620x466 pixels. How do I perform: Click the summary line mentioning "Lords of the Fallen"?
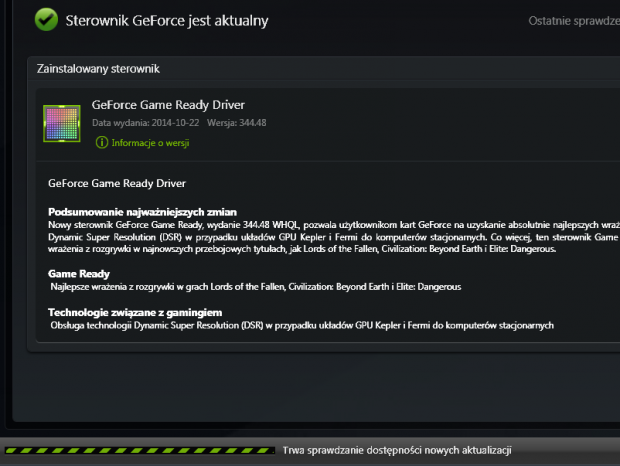pos(300,249)
